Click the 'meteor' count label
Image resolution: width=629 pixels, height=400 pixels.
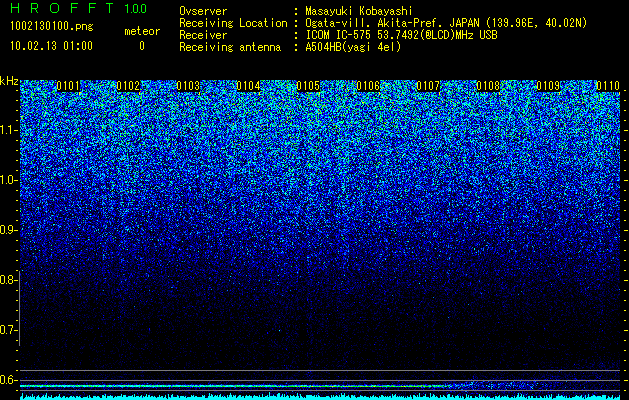[142, 31]
